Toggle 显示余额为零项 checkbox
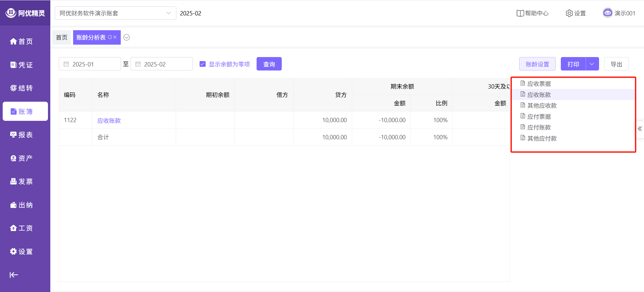Screen dimensions: 644x292 tap(203, 64)
